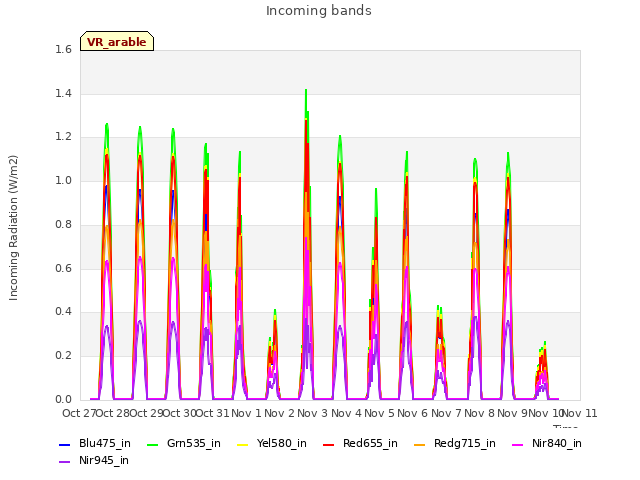
Task: Click the red Red655_in legend swatch
Action: click(329, 444)
